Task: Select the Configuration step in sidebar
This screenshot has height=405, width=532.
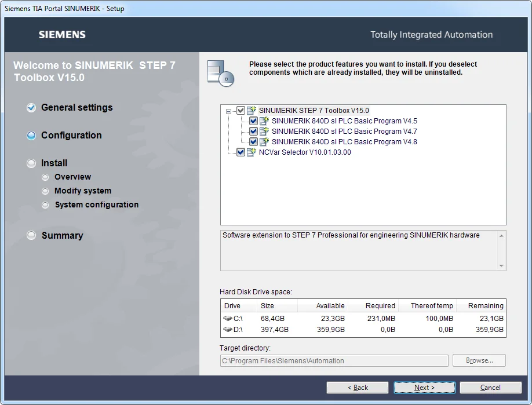Action: [71, 136]
